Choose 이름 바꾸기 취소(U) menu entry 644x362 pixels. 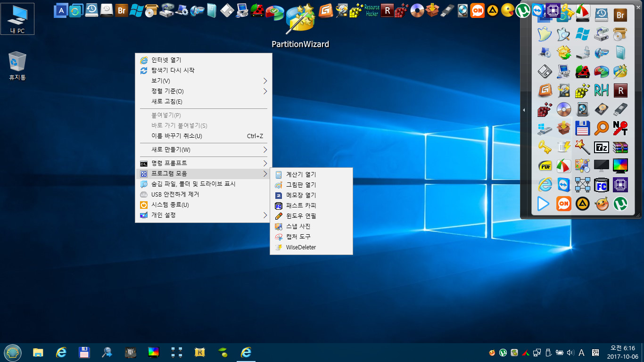click(203, 136)
